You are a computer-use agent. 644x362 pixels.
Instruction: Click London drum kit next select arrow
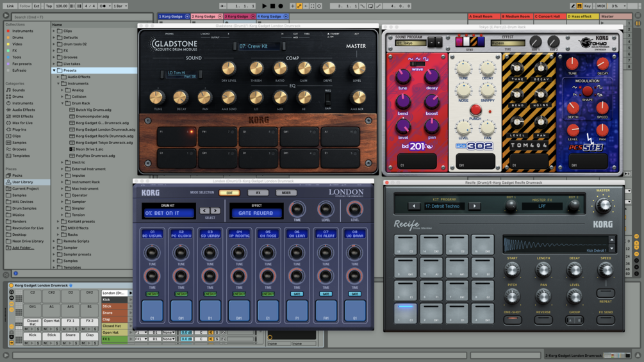[215, 211]
